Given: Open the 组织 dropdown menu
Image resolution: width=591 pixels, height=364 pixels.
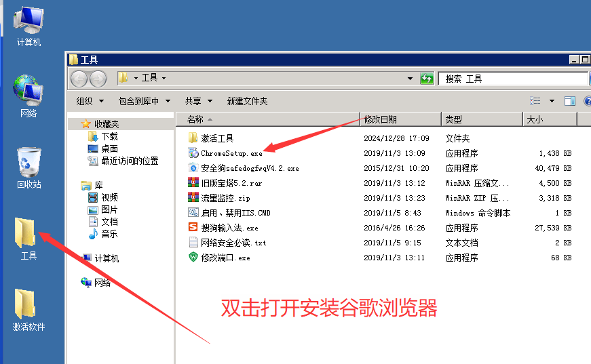Looking at the screenshot, I should tap(90, 101).
